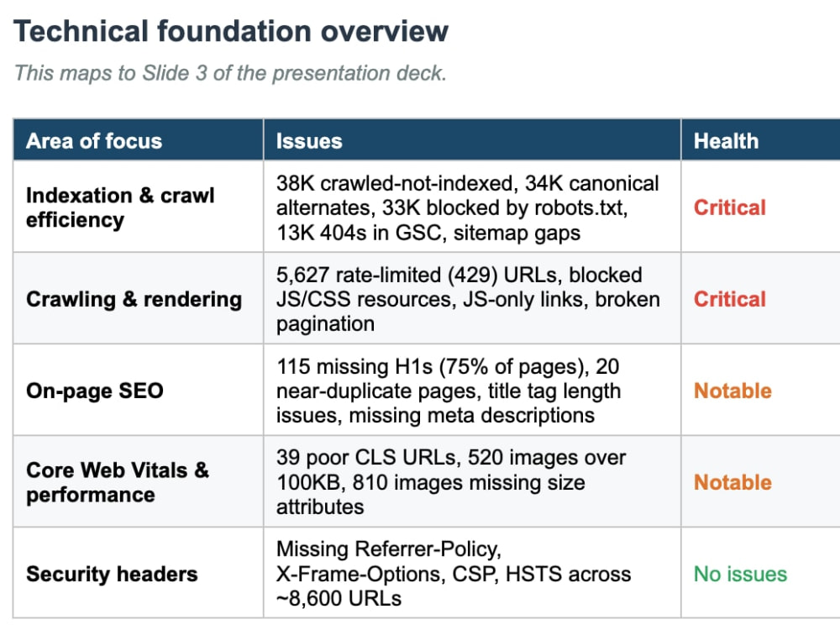
Task: Select the 'Issues' column header
Action: click(x=472, y=141)
